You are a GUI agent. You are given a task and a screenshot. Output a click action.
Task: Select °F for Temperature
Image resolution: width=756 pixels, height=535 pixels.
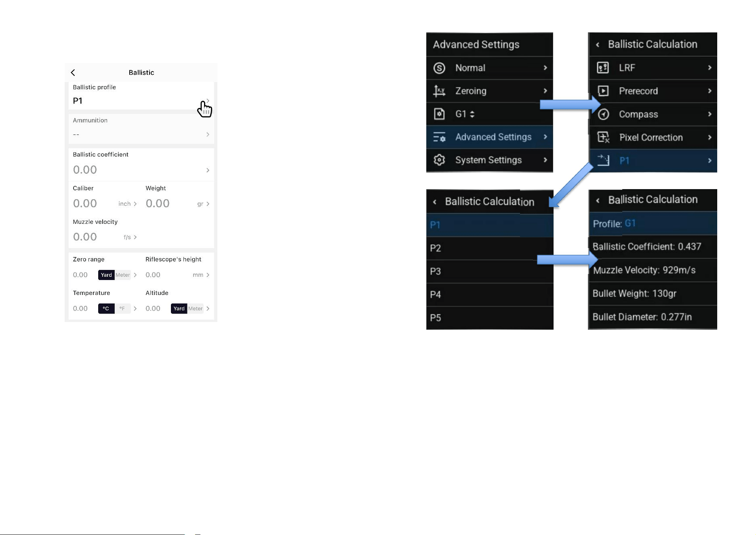pyautogui.click(x=122, y=308)
